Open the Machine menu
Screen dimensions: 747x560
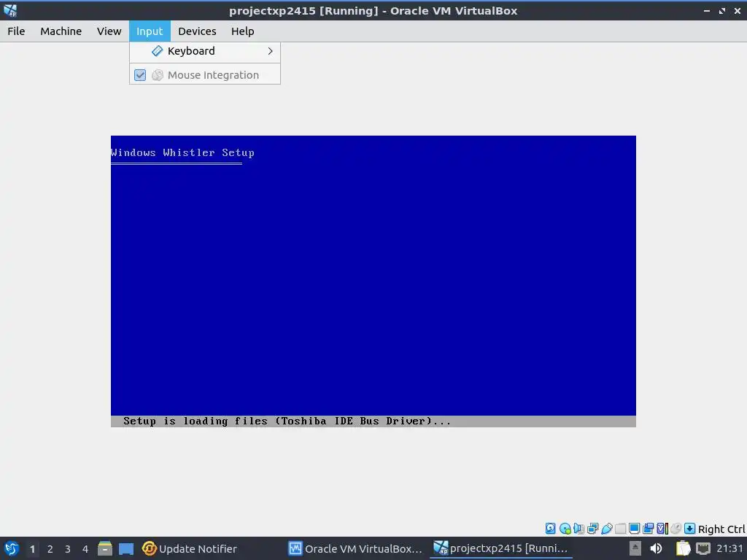pyautogui.click(x=61, y=31)
